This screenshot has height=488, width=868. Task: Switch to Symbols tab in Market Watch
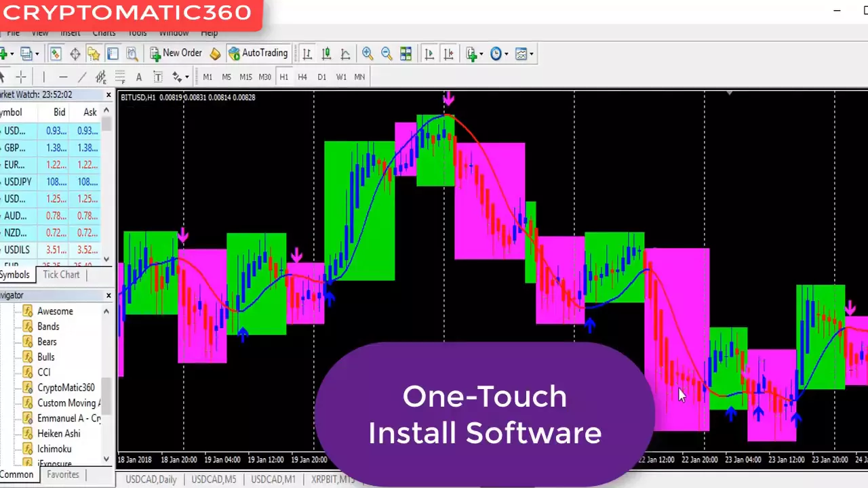click(15, 274)
